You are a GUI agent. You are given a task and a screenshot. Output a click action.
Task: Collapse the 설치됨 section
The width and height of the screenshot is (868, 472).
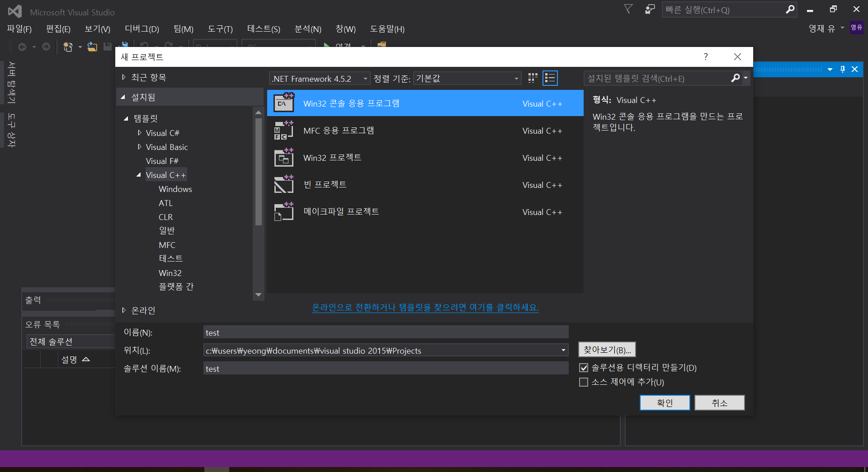tap(123, 97)
